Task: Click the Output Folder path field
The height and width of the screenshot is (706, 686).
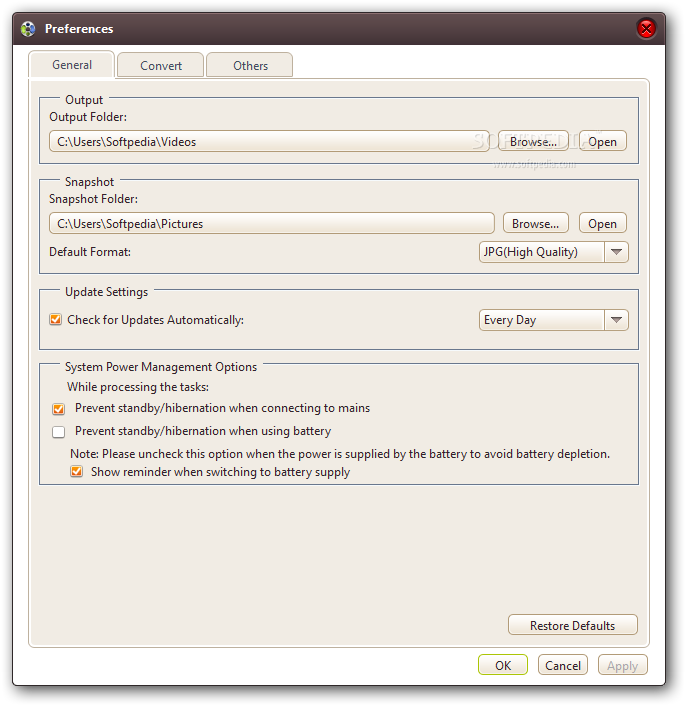Action: [269, 141]
